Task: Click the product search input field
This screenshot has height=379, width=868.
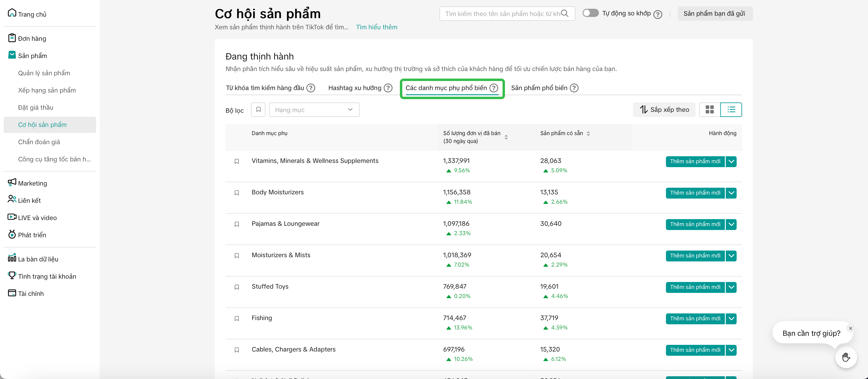Action: click(501, 14)
